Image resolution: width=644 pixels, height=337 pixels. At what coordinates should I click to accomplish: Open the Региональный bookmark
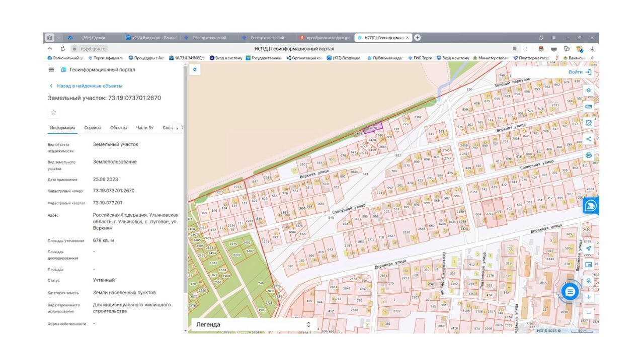tap(65, 58)
